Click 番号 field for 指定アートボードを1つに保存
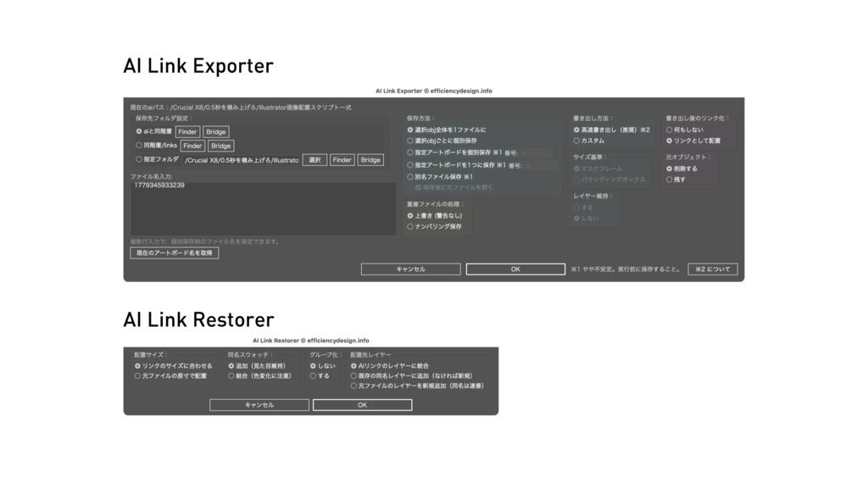 pyautogui.click(x=540, y=165)
